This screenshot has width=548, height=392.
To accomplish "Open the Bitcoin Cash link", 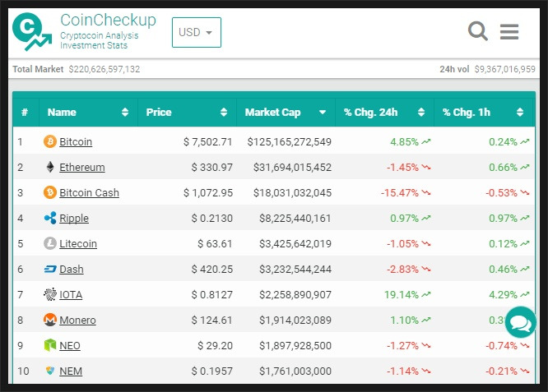I will [89, 192].
